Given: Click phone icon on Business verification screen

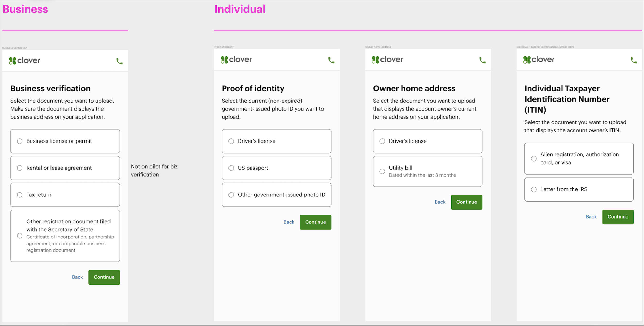Looking at the screenshot, I should click(x=120, y=61).
